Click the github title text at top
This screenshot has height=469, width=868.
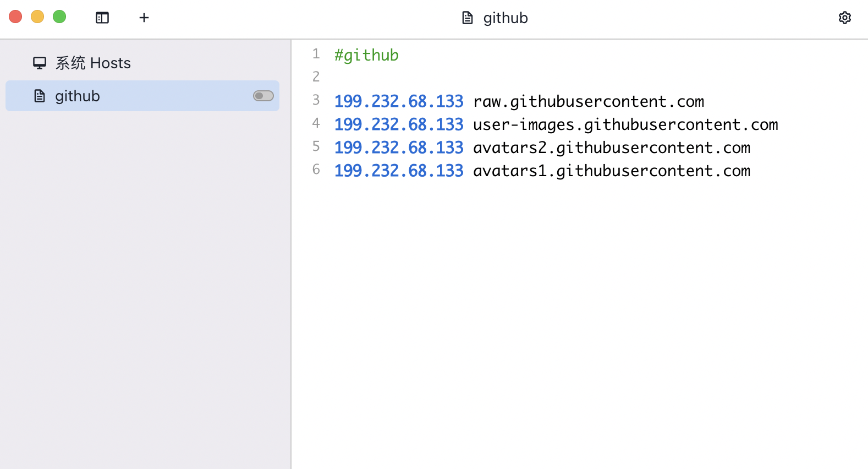(x=506, y=18)
